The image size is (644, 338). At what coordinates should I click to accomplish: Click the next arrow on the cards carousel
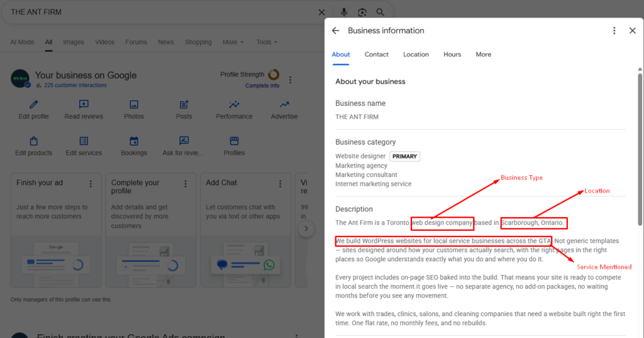[x=306, y=228]
